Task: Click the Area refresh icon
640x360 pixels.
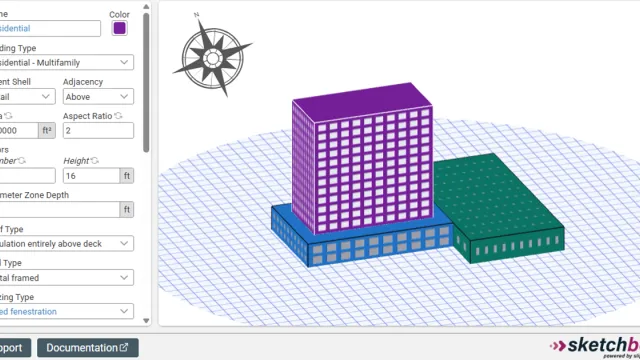Action: [8, 116]
